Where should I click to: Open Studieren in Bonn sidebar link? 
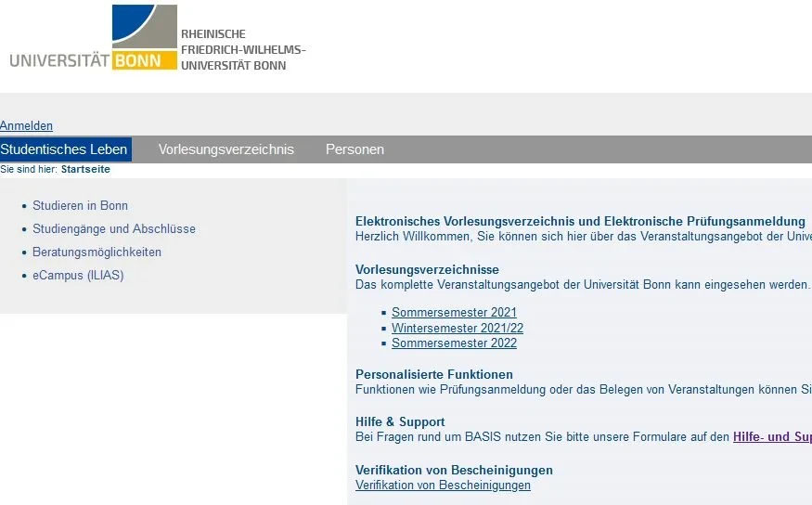(80, 206)
